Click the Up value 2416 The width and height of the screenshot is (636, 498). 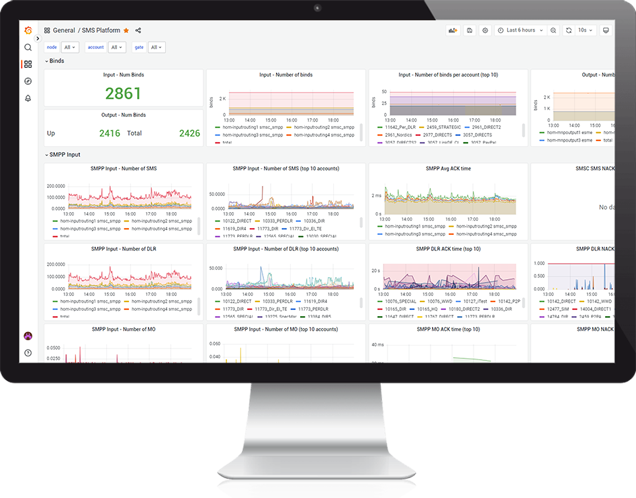tap(110, 133)
